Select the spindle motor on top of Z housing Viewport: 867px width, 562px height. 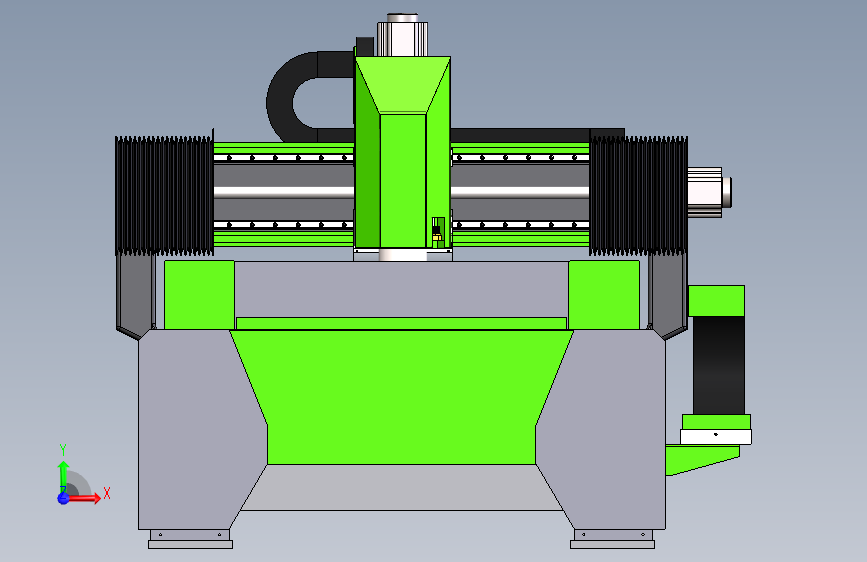pyautogui.click(x=403, y=35)
